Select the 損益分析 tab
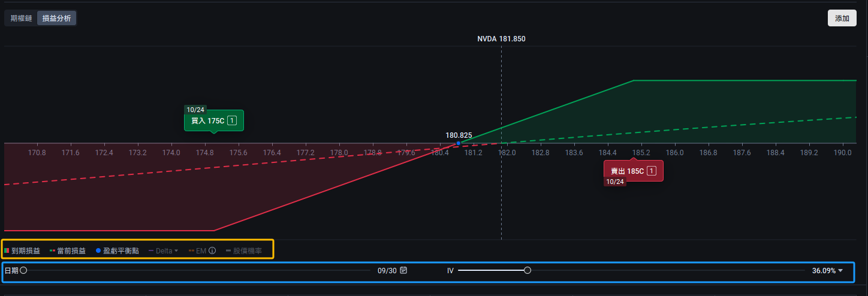Image resolution: width=868 pixels, height=296 pixels. [x=56, y=18]
